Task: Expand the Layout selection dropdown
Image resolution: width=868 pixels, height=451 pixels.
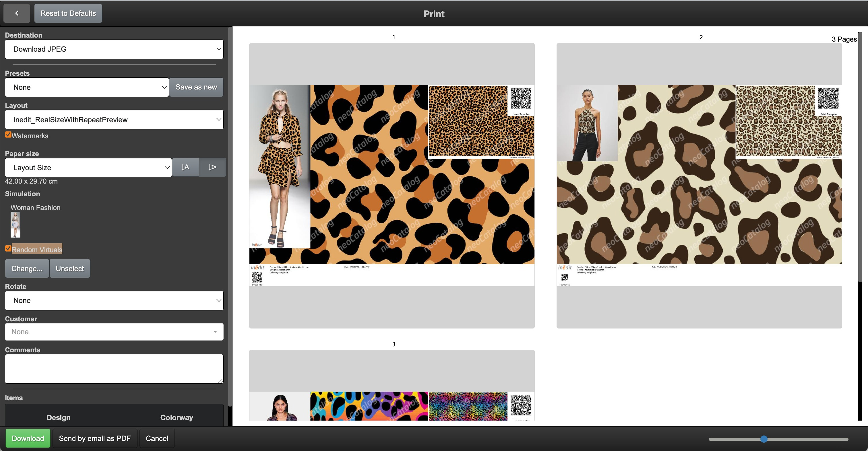Action: click(114, 120)
